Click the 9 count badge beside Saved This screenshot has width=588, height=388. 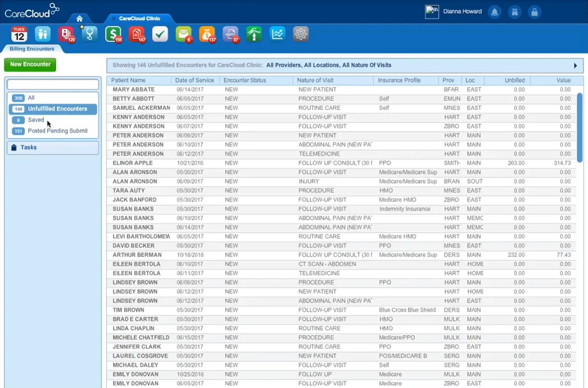pyautogui.click(x=18, y=120)
